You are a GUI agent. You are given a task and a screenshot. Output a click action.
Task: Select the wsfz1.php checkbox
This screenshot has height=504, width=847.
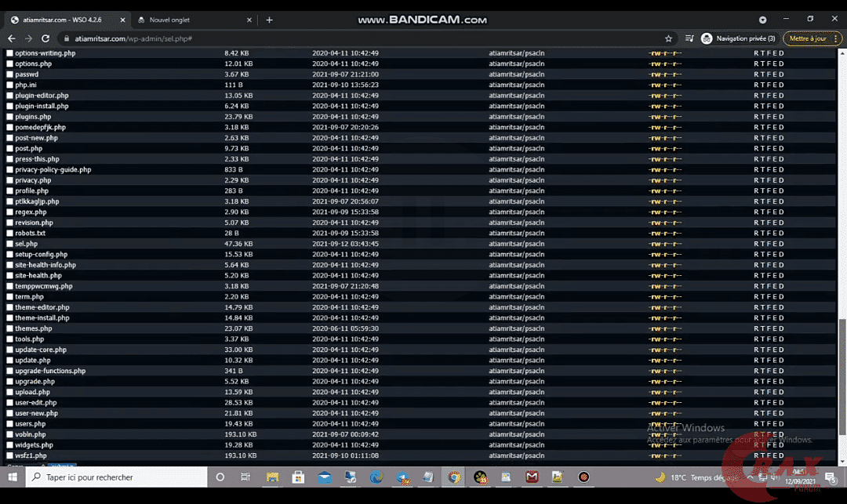point(9,455)
